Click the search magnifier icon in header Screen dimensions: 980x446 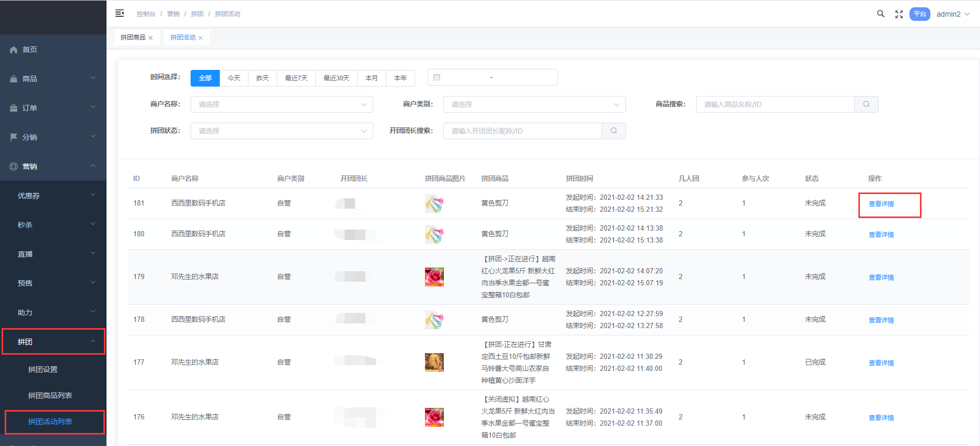[880, 14]
